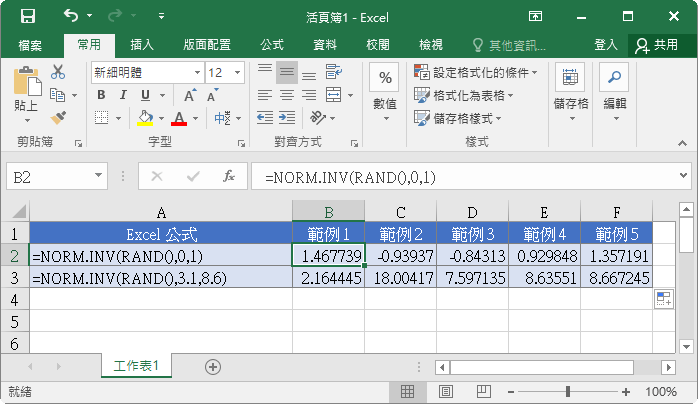Click the Center horizontally icon
The width and height of the screenshot is (698, 404).
(x=287, y=95)
